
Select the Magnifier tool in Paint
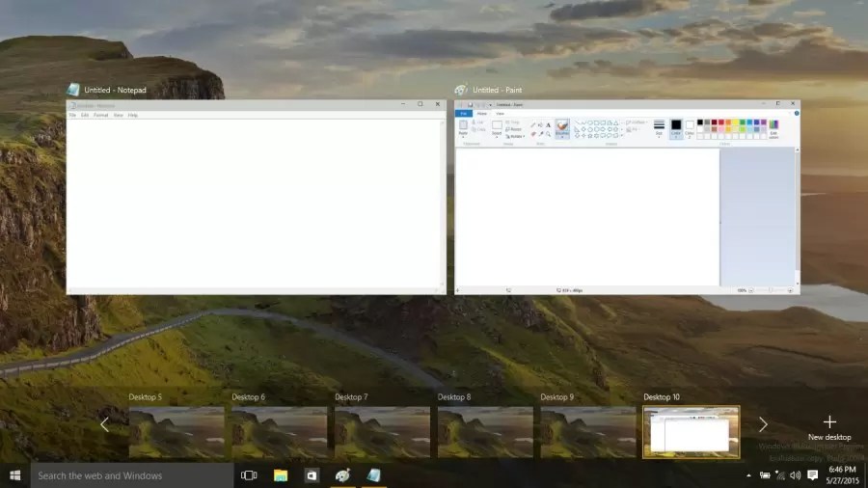[548, 134]
